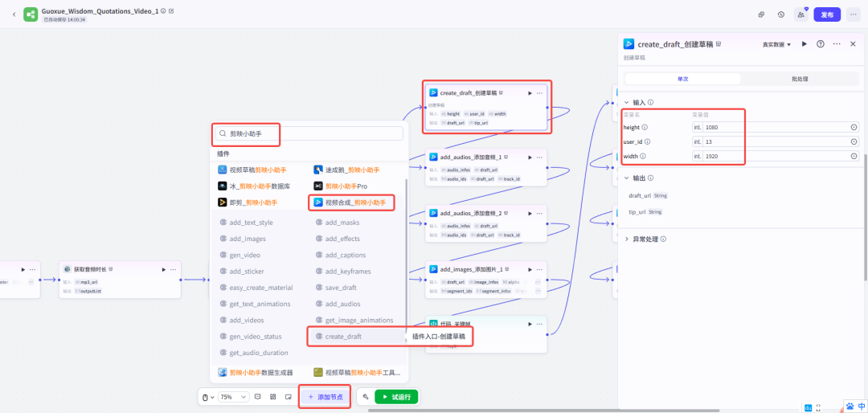Screen dimensions: 868x413
Task: Open variable picker for width field
Action: (854, 156)
